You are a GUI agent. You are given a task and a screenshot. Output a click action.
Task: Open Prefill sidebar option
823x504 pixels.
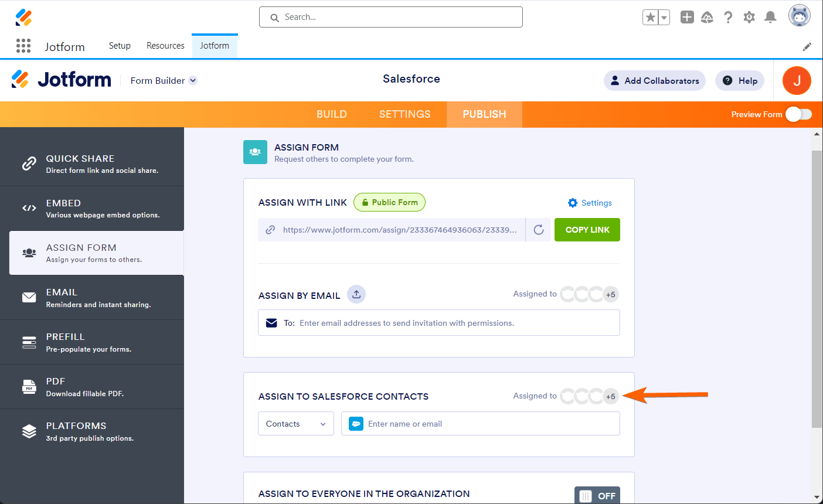click(x=92, y=342)
